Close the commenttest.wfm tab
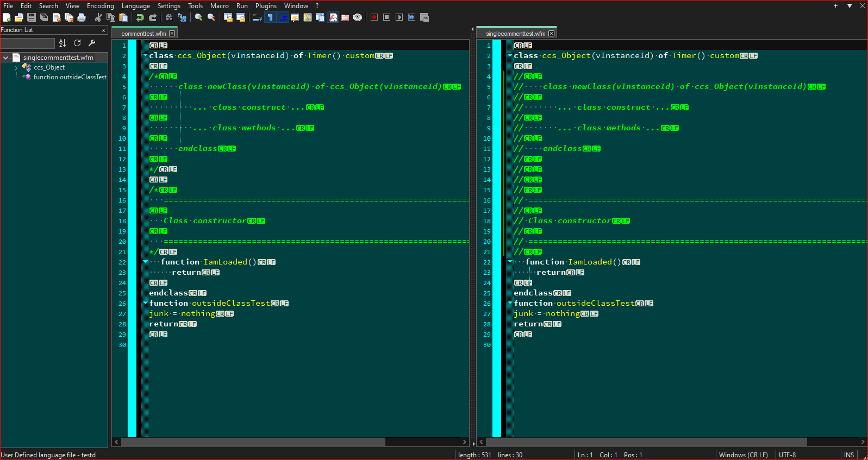 pos(172,34)
